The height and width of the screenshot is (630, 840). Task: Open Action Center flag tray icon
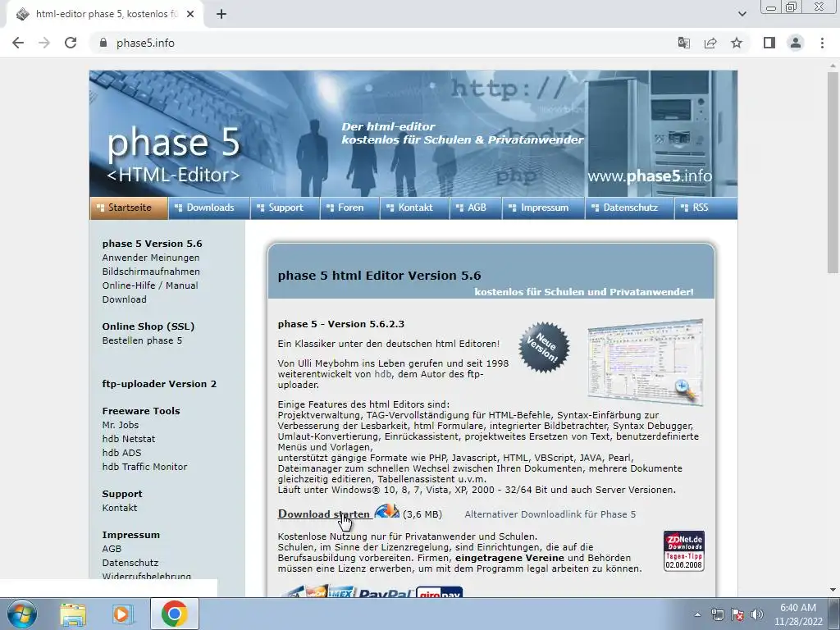point(737,614)
